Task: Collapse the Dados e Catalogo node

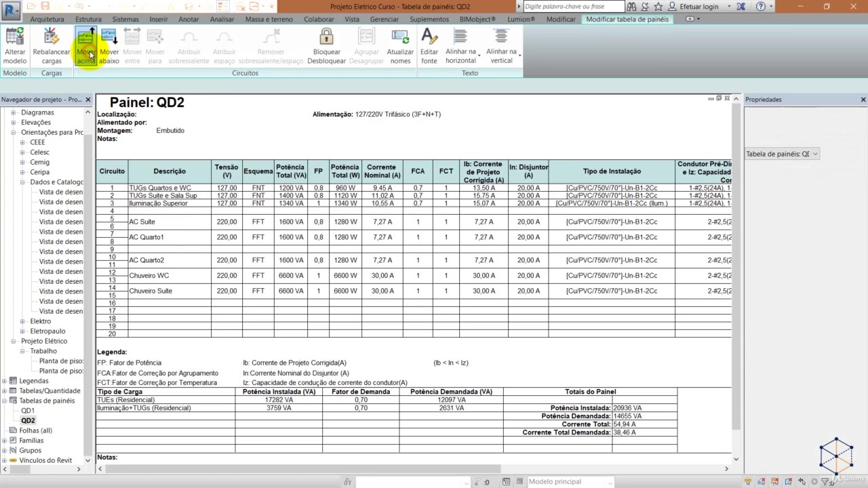Action: point(22,182)
